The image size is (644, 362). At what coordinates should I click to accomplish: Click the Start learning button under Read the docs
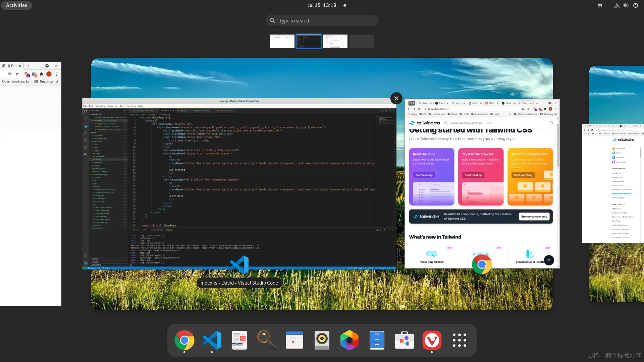pyautogui.click(x=424, y=175)
